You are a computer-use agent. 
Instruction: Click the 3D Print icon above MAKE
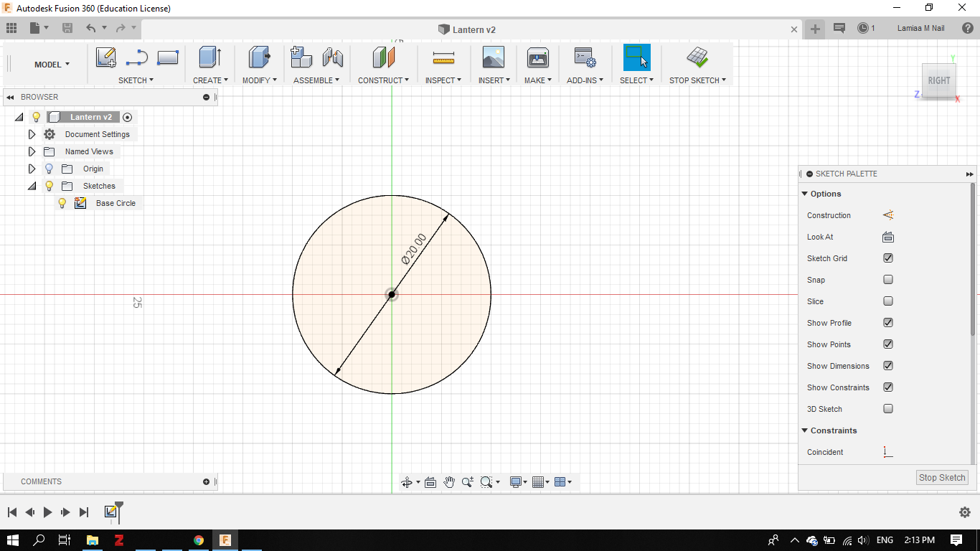point(537,58)
